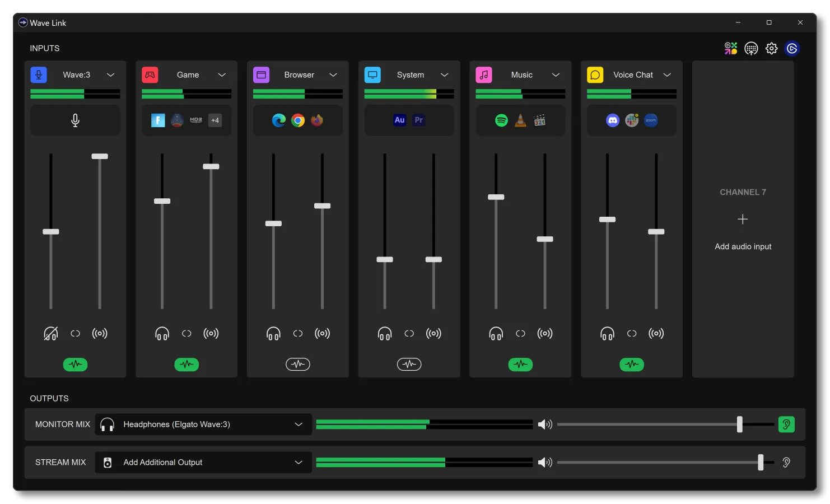Click the pink Music channel icon
Viewport: 830px width, 504px height.
tap(484, 75)
